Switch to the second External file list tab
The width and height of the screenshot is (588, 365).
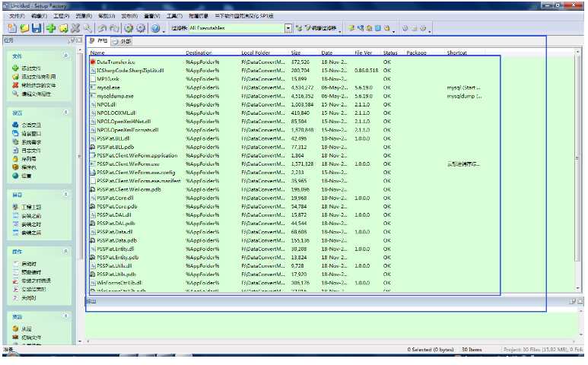pos(122,41)
